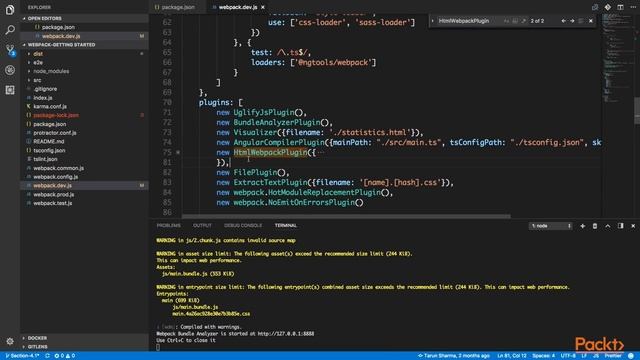Kill the terminal with trash icon
Viewport: 640px width, 360px height.
point(595,226)
